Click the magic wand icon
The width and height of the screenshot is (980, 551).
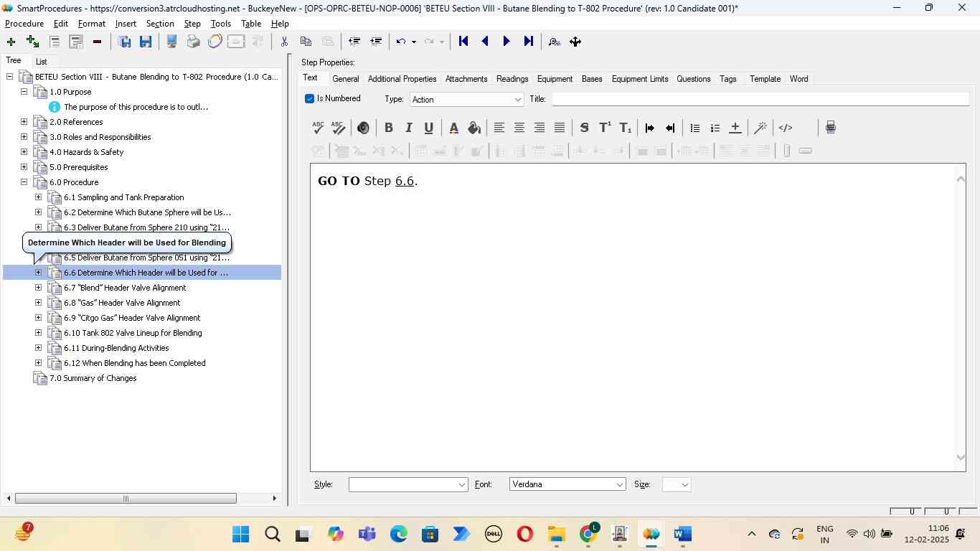pos(760,128)
